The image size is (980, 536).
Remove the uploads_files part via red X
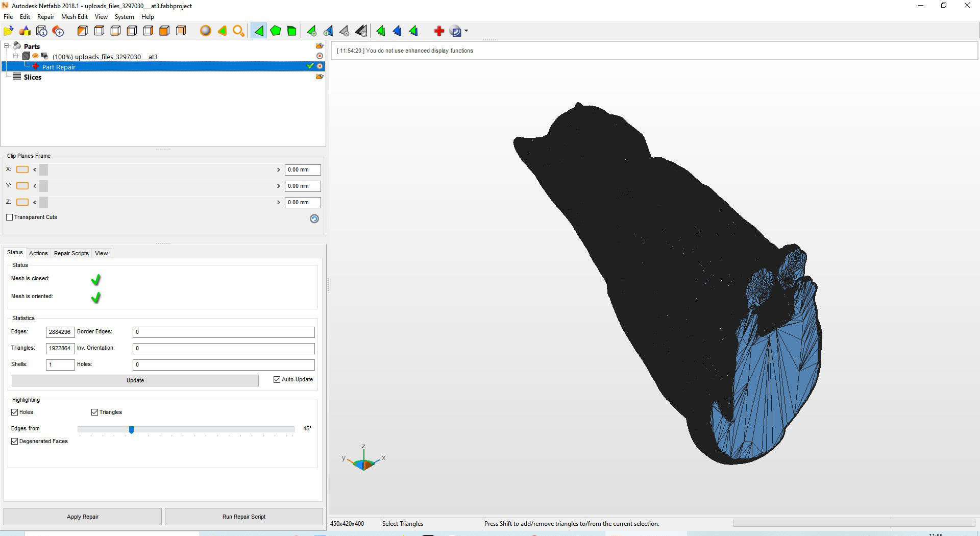click(x=320, y=56)
